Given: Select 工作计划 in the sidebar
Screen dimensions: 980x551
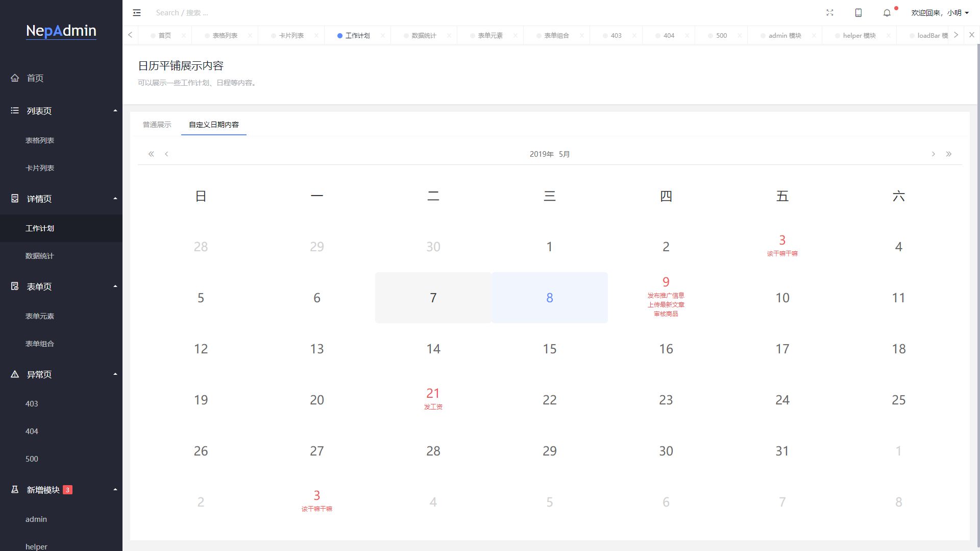Looking at the screenshot, I should (61, 228).
